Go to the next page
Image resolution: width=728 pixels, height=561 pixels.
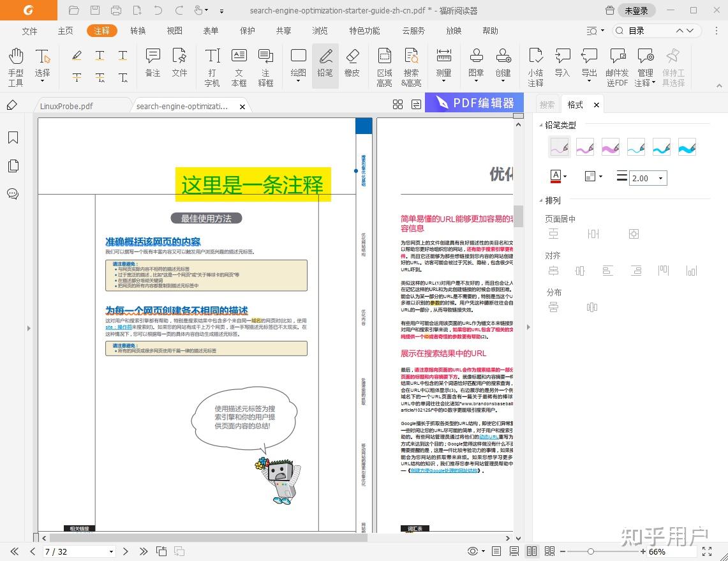tap(125, 551)
